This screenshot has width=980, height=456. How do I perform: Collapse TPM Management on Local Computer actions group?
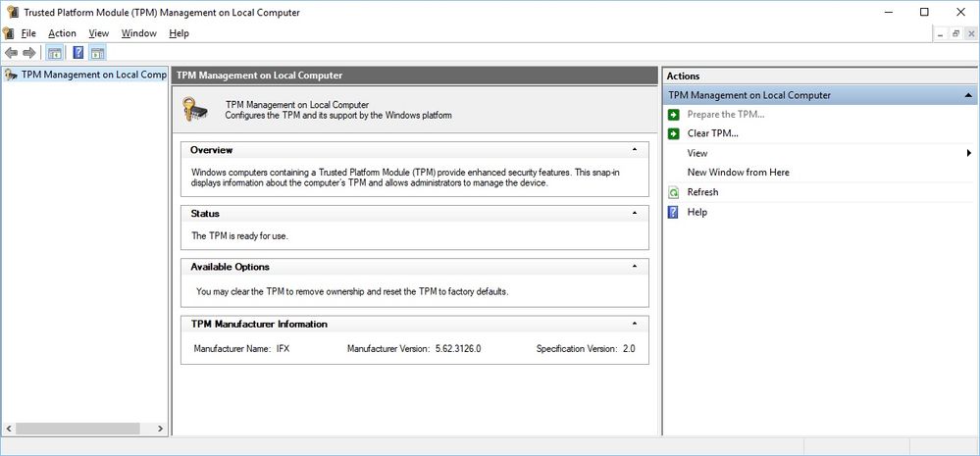click(968, 95)
